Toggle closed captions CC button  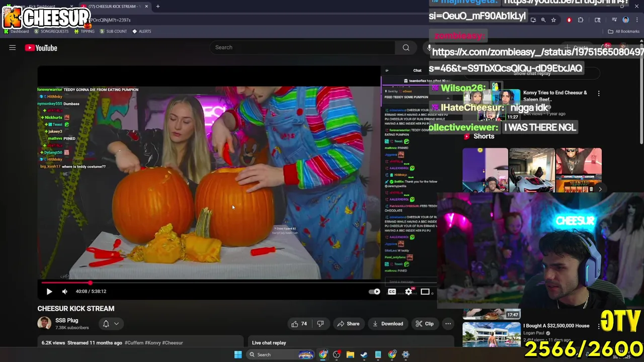[x=392, y=292]
